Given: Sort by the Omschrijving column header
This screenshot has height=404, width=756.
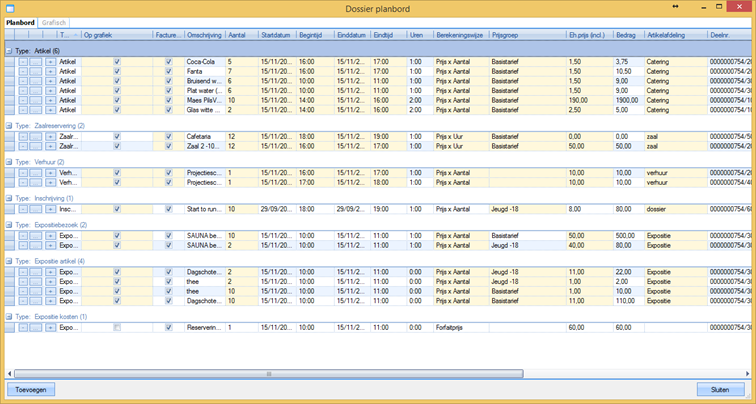Looking at the screenshot, I should click(203, 34).
